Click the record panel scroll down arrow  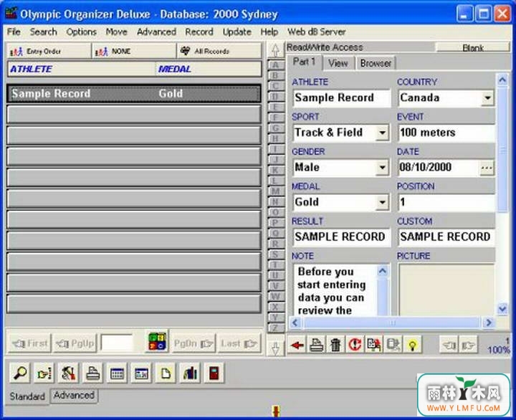point(502,309)
